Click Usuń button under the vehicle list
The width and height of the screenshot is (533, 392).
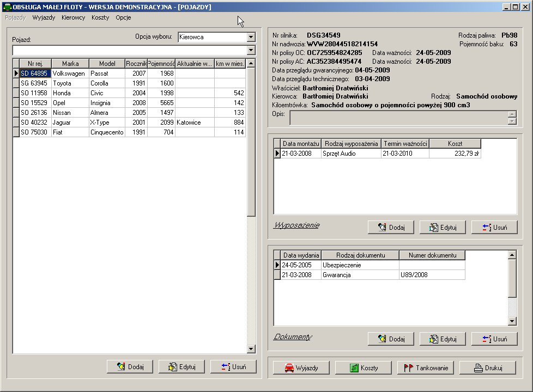click(233, 367)
